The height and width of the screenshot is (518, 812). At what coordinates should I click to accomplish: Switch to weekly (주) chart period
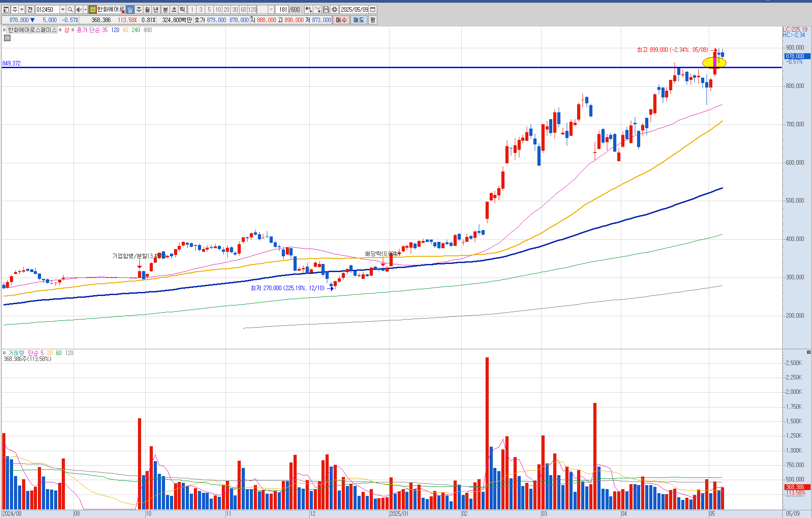pos(138,9)
